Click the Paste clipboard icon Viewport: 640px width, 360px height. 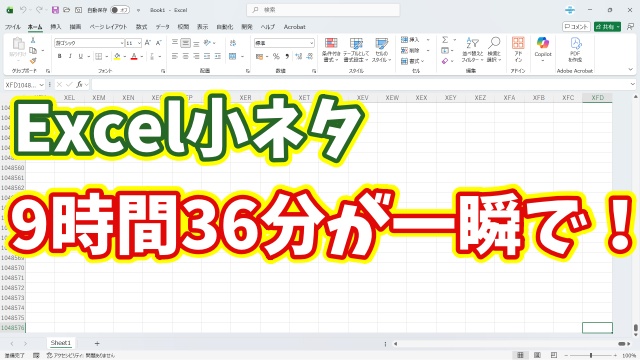(x=18, y=44)
